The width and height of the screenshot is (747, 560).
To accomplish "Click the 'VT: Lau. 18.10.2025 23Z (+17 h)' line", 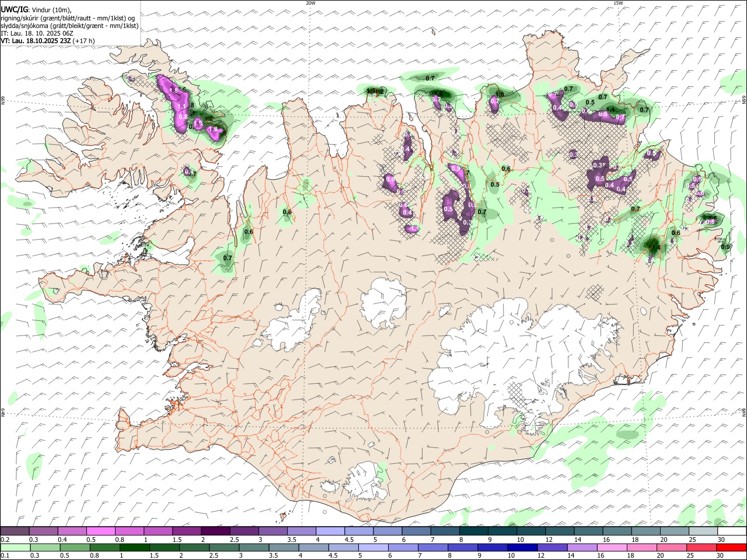I will pyautogui.click(x=48, y=41).
